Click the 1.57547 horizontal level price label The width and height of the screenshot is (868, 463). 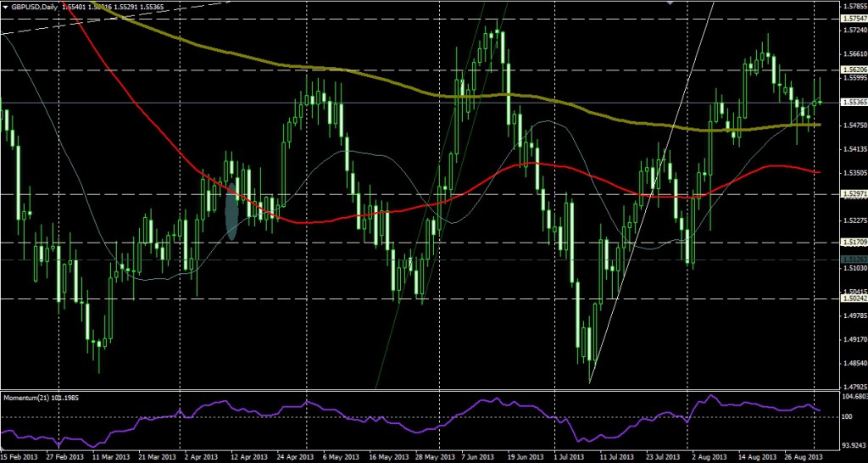tap(853, 18)
